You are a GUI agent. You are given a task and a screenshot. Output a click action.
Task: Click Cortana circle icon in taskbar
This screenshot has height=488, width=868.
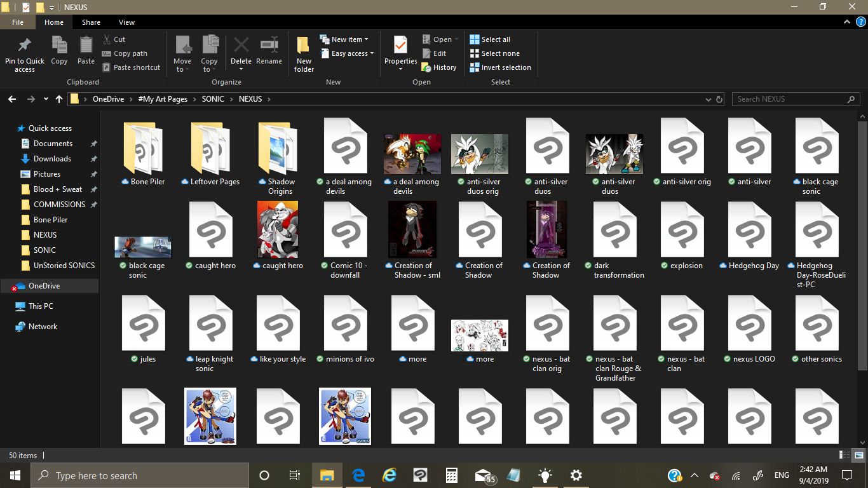tap(264, 475)
